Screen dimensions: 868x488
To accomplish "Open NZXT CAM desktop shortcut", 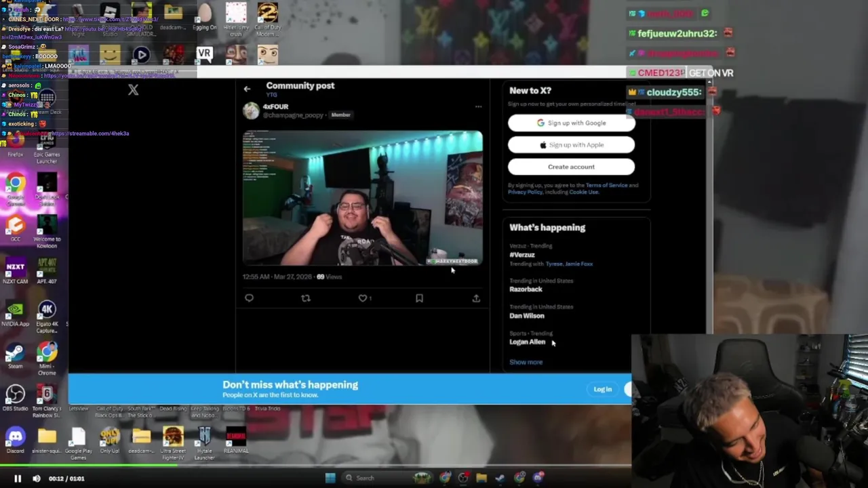I will [x=15, y=271].
